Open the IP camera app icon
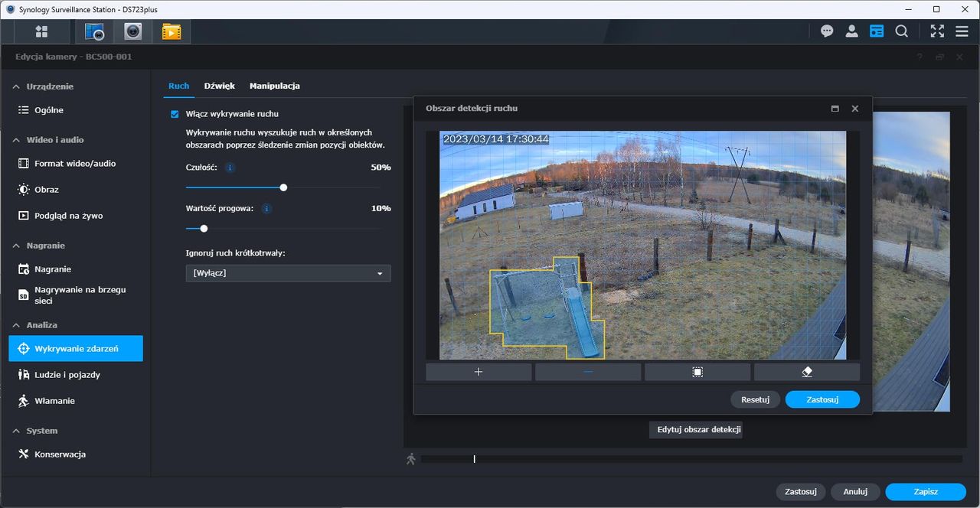Image resolution: width=980 pixels, height=508 pixels. [x=133, y=31]
